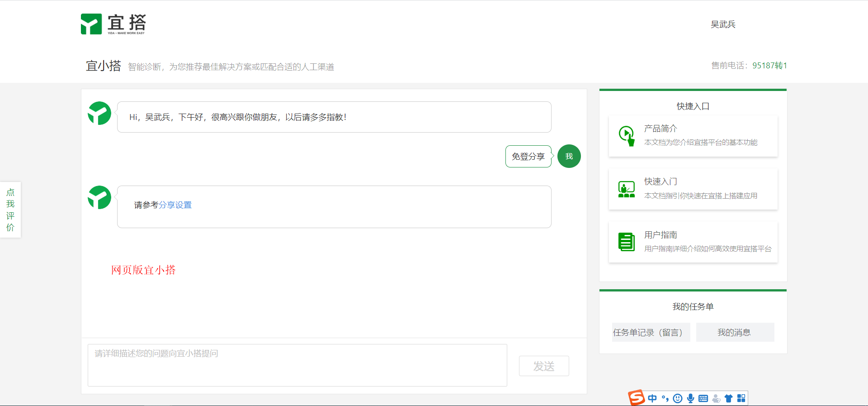Focus the question input field
This screenshot has width=868, height=406.
pyautogui.click(x=297, y=365)
